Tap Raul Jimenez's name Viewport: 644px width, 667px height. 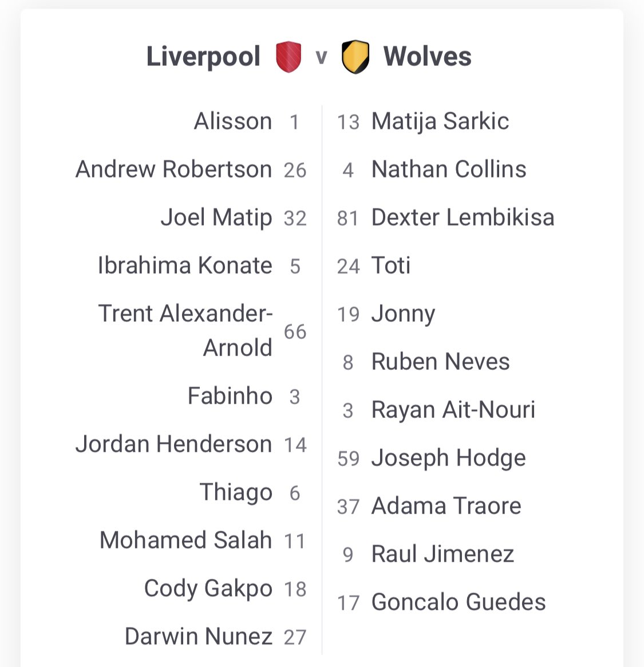pos(442,554)
